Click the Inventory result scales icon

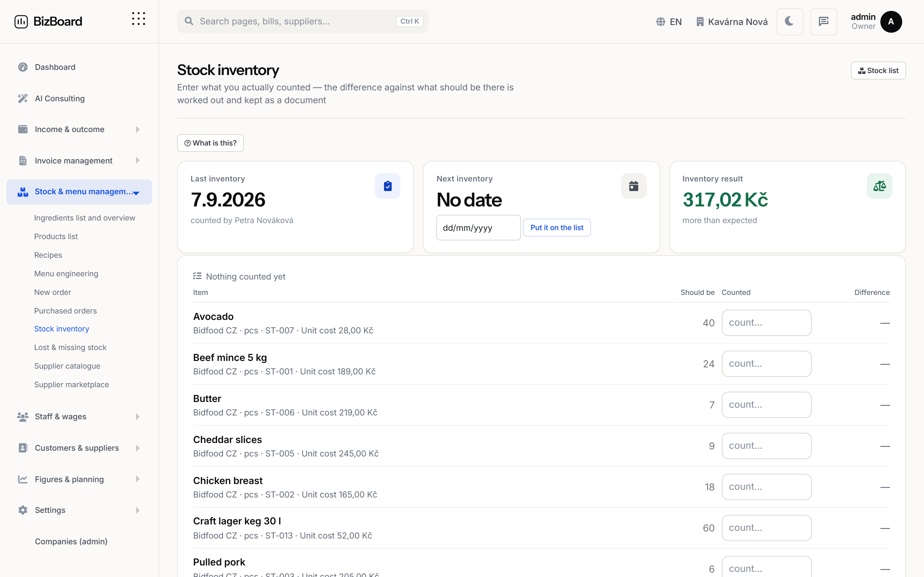tap(879, 186)
